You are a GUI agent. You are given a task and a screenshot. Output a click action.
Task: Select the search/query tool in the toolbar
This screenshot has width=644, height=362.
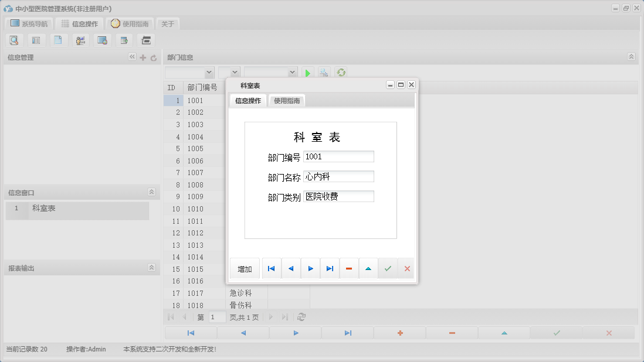14,40
